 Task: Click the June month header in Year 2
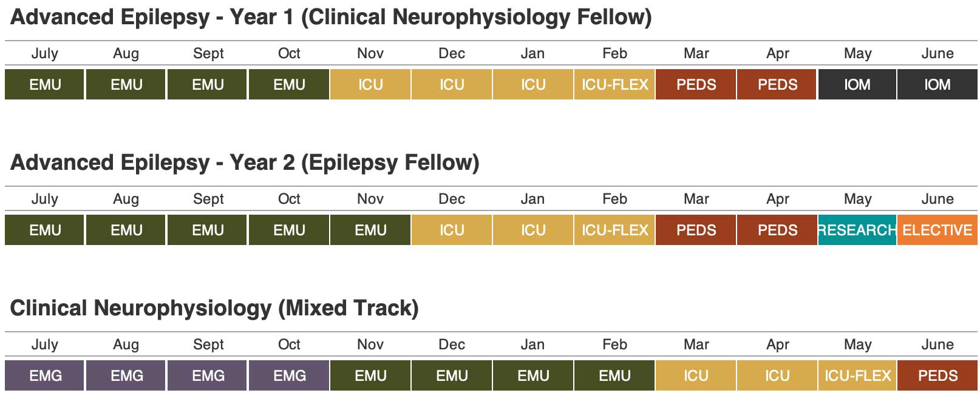coord(937,199)
